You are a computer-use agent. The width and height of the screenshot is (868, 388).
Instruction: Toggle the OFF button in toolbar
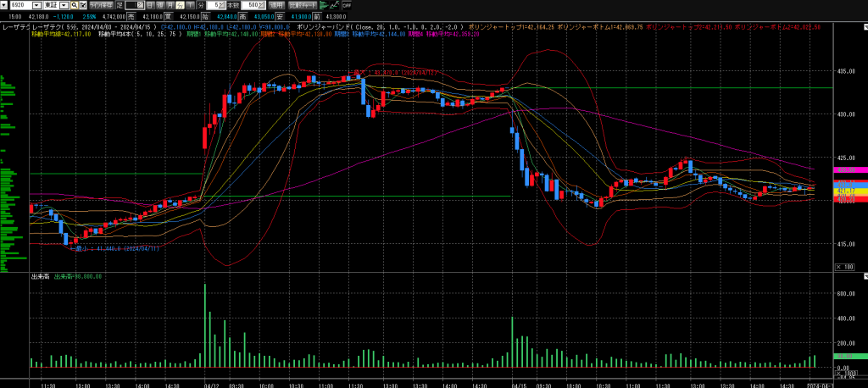(347, 5)
